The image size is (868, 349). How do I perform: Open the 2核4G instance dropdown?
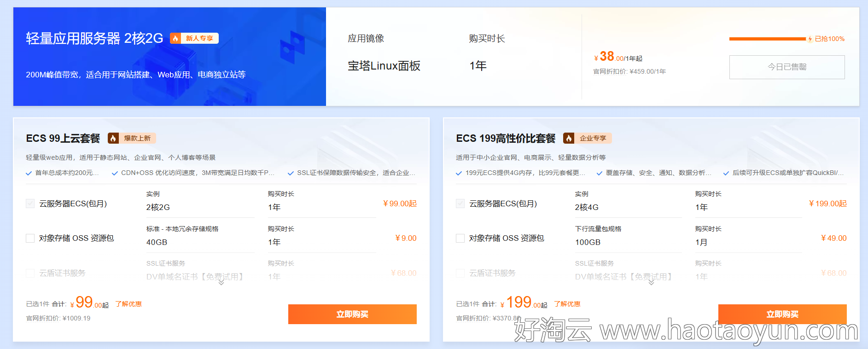click(x=628, y=207)
